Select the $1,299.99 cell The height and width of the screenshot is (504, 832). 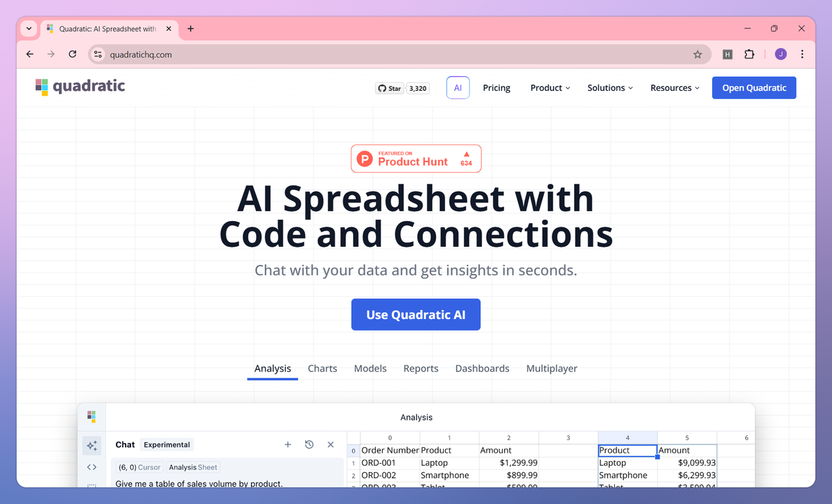[509, 463]
